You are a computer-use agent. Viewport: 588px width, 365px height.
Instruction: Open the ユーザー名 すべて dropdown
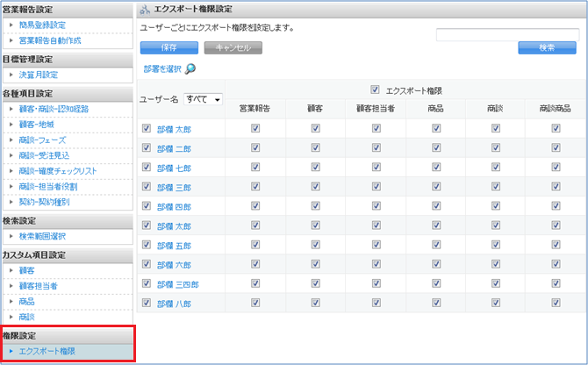coord(204,100)
